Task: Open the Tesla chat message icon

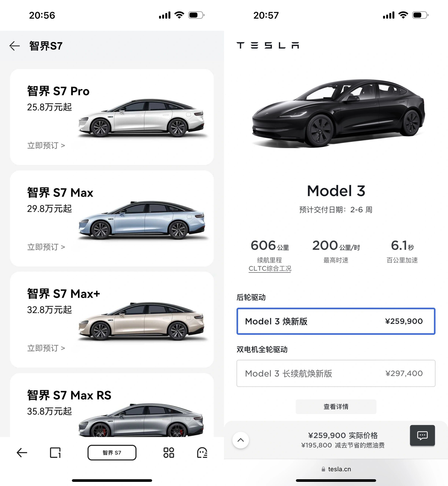Action: (422, 435)
